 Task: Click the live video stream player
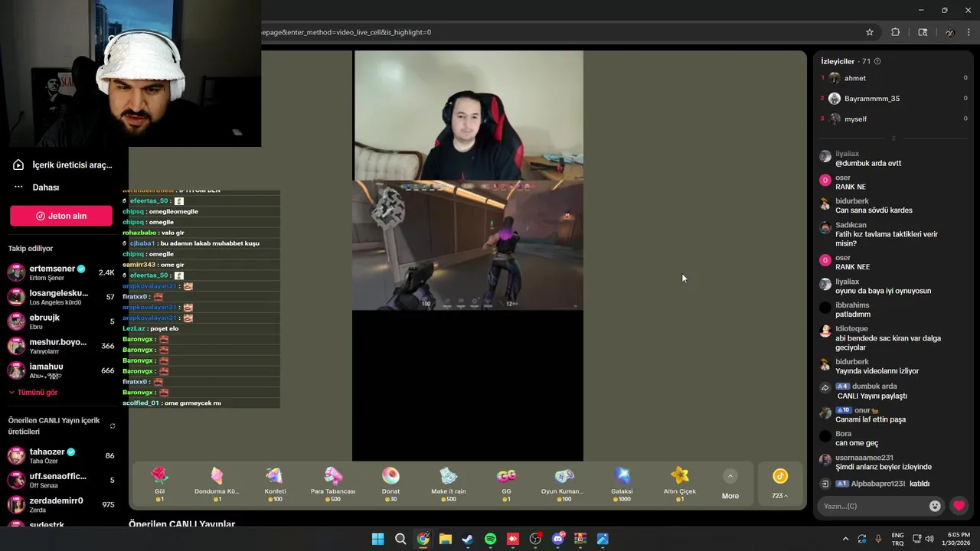pyautogui.click(x=468, y=256)
